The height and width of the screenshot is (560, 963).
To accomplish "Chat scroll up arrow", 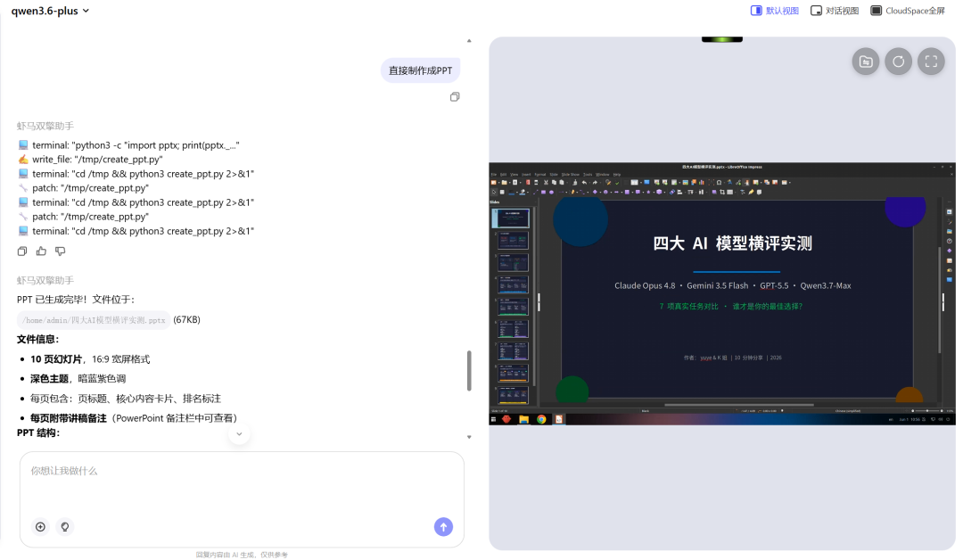I will coord(469,41).
